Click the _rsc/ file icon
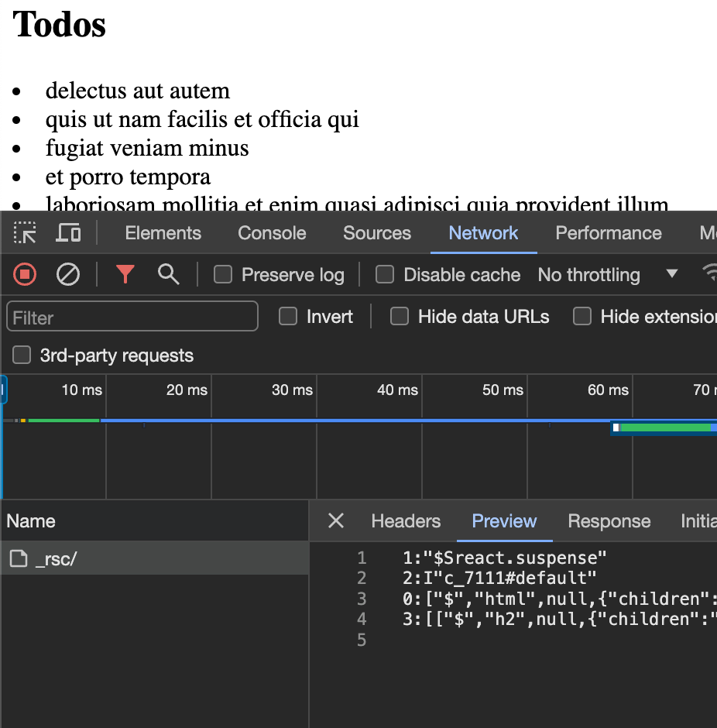The height and width of the screenshot is (728, 717). coord(19,557)
